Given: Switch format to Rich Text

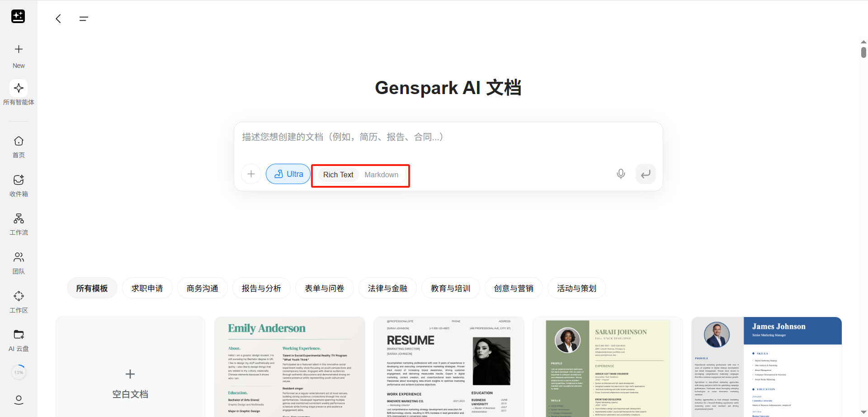Looking at the screenshot, I should pos(338,175).
